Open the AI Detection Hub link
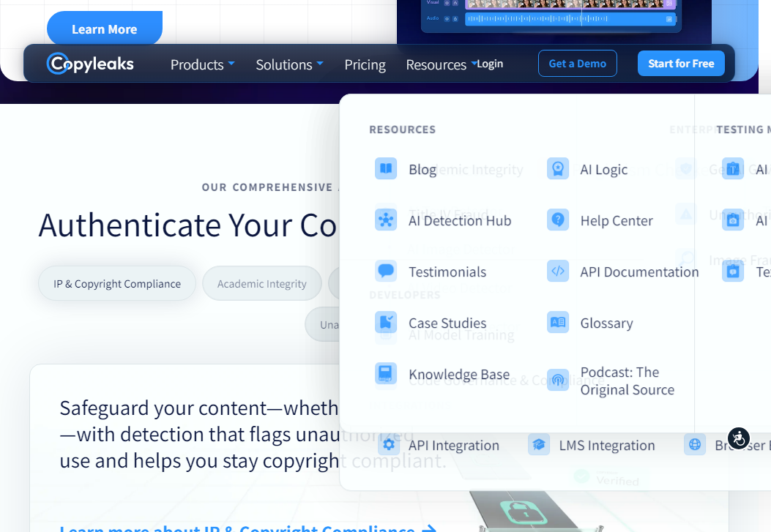Viewport: 771px width, 532px height. [x=460, y=220]
